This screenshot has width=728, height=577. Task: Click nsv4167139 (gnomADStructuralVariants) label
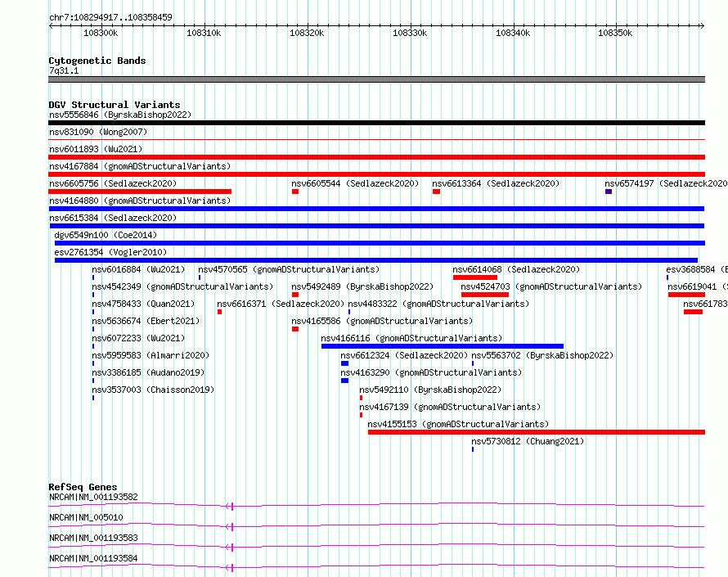(x=451, y=407)
